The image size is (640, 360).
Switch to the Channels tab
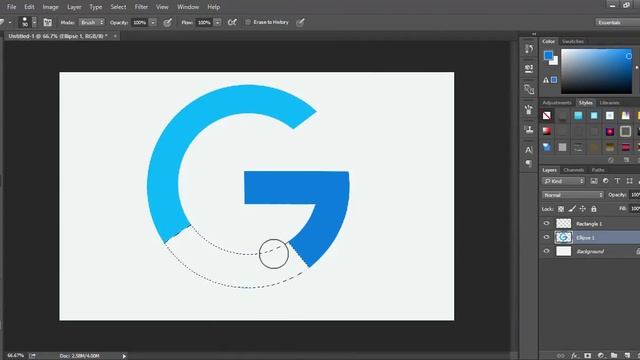coord(574,170)
